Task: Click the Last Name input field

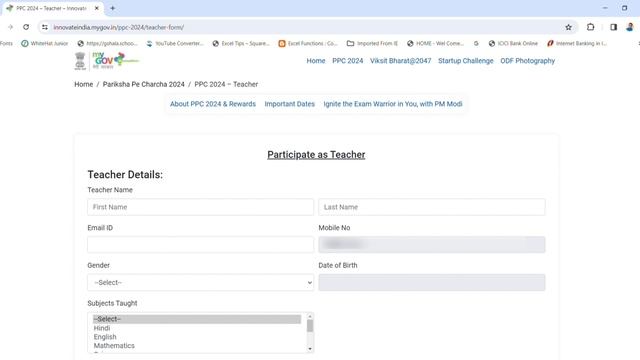Action: point(432,207)
